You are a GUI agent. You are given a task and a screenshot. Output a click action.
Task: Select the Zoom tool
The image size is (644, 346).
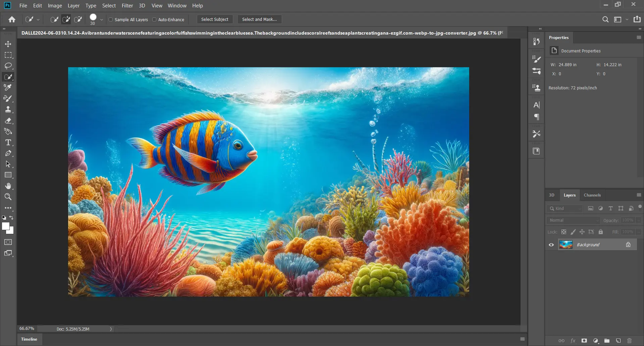click(8, 197)
